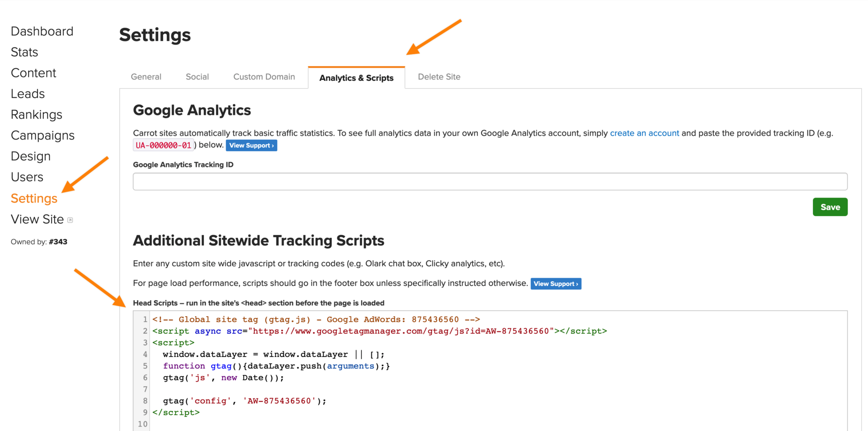Switch to the General settings tab
This screenshot has width=868, height=431.
(146, 77)
